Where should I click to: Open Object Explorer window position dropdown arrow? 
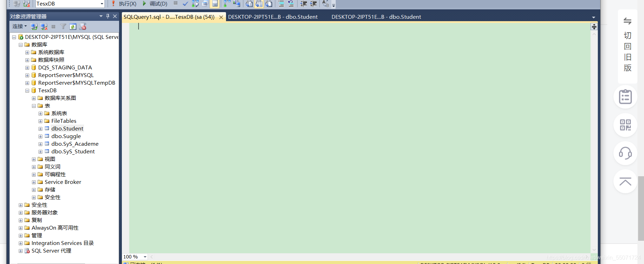101,16
